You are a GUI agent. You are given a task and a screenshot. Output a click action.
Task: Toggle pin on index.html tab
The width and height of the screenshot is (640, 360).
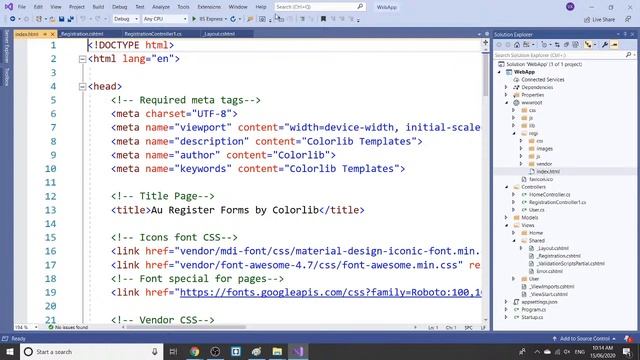pos(45,34)
